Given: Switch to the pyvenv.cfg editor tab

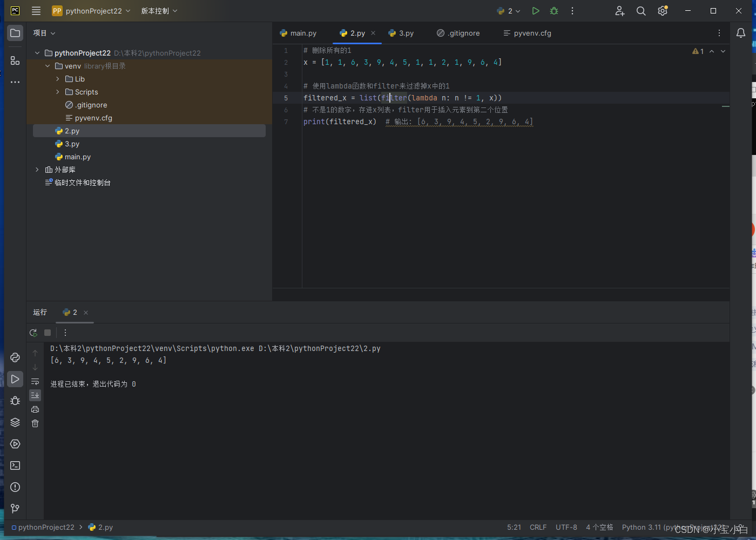Looking at the screenshot, I should click(x=527, y=33).
